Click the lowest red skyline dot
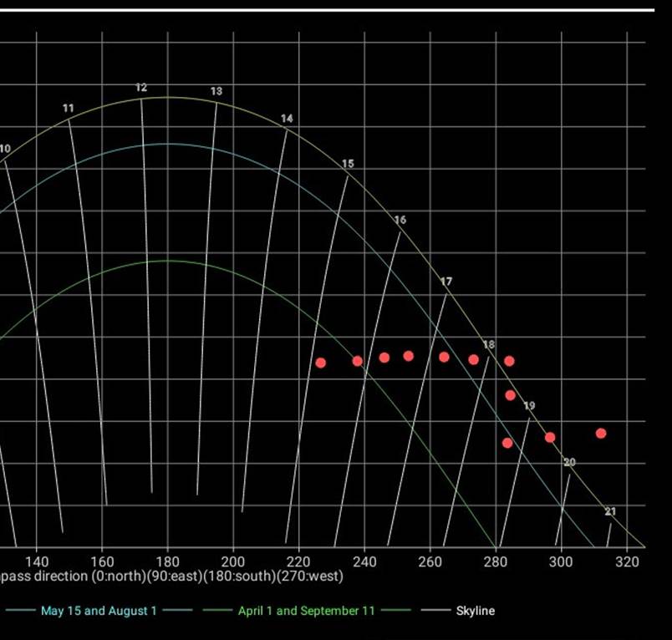 507,443
